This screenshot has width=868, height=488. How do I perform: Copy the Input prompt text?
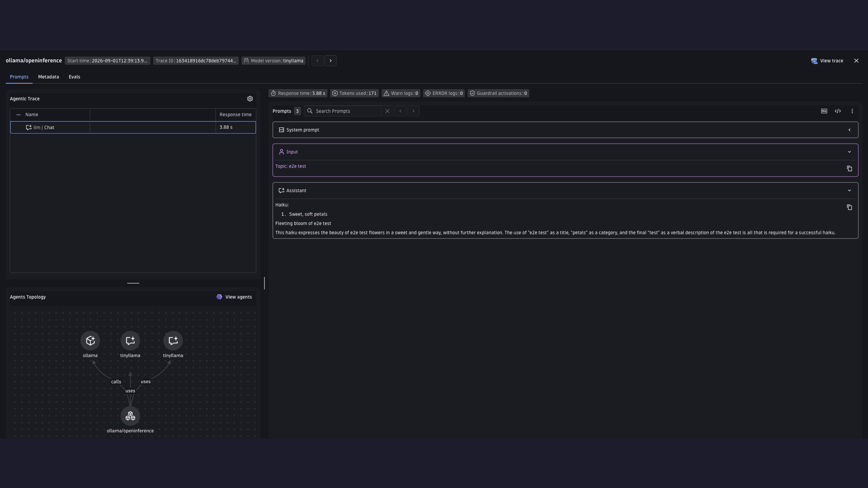(849, 169)
